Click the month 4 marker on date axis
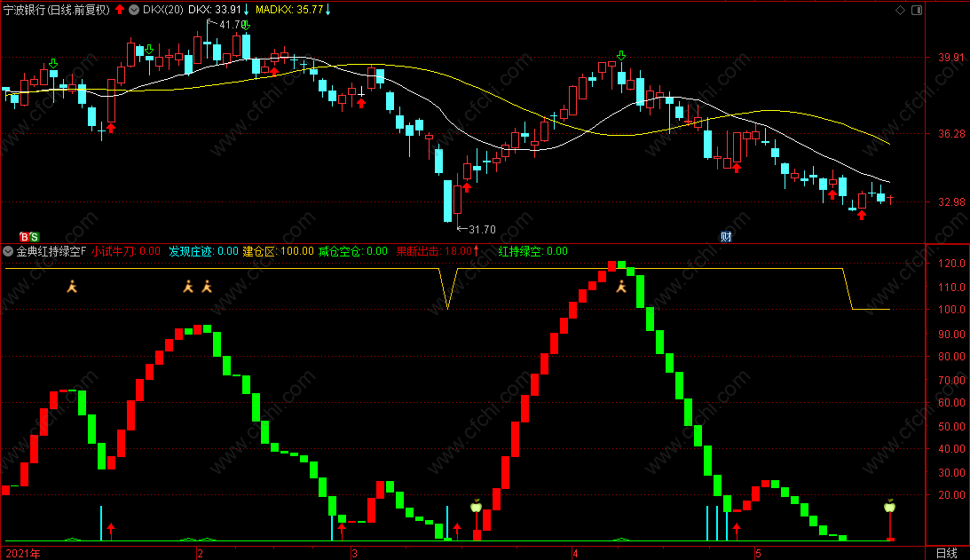Screen dimensions: 970x560 [575, 553]
